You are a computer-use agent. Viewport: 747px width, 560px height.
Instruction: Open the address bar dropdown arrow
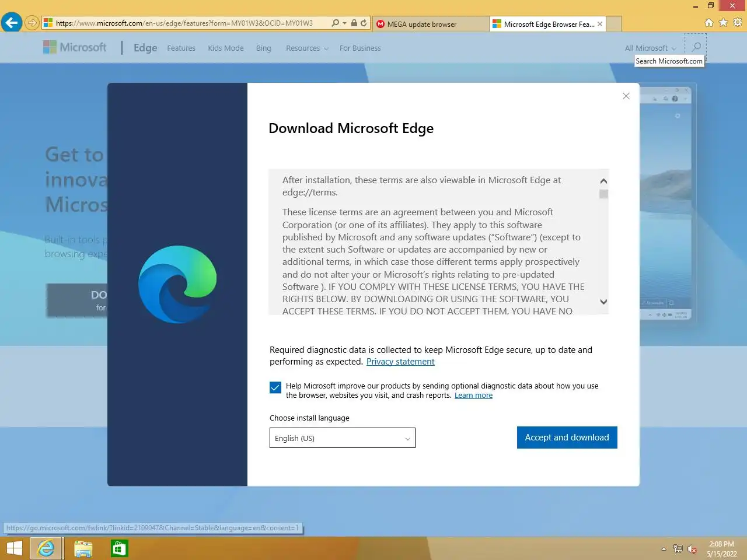point(344,23)
